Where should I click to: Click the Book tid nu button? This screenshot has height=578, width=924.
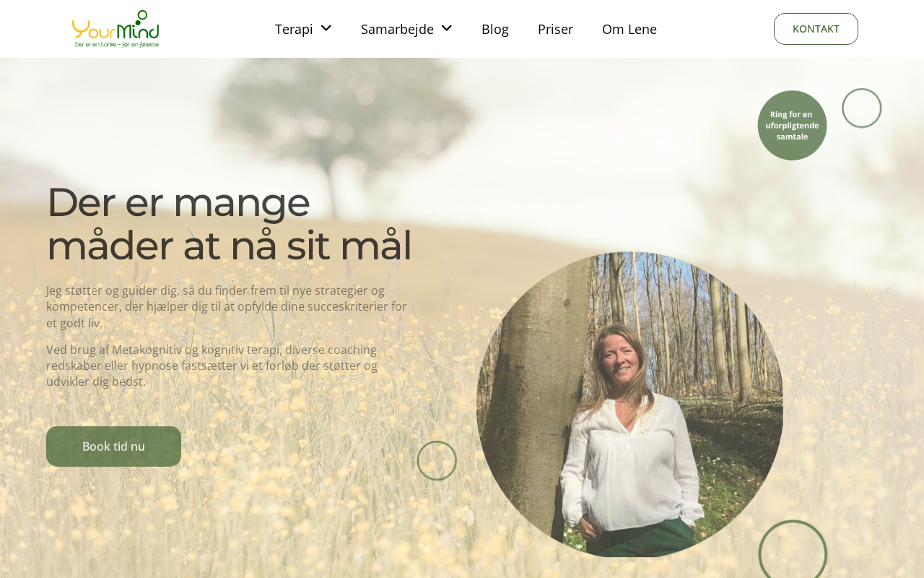(x=113, y=447)
